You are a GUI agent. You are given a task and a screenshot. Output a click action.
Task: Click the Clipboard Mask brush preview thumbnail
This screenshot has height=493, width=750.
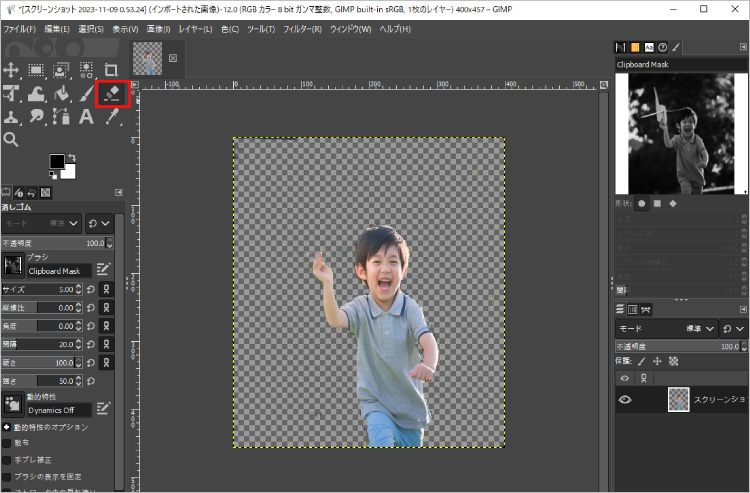[x=13, y=265]
